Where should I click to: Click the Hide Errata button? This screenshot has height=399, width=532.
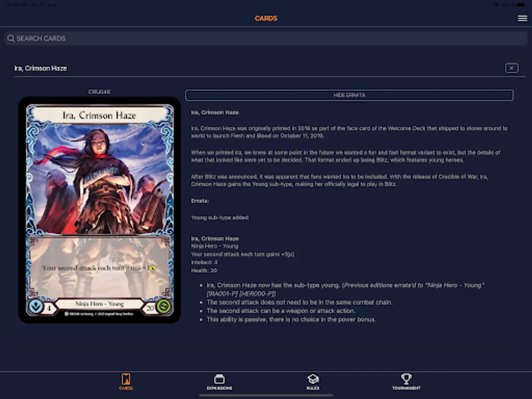pos(349,95)
